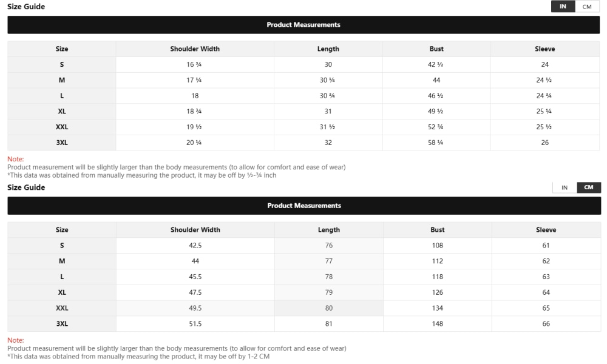Select the 3XL row label in the inches table
The width and height of the screenshot is (607, 364).
tap(62, 143)
